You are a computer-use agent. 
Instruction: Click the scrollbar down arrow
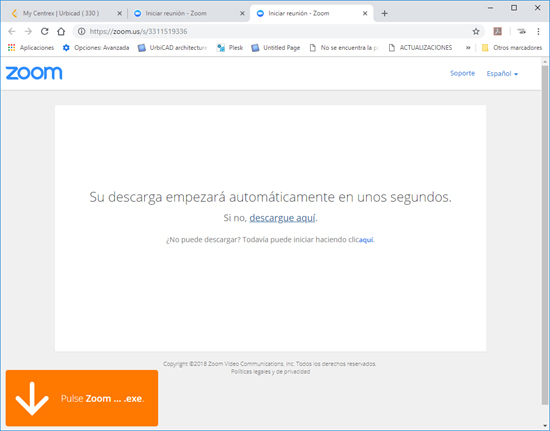544,426
